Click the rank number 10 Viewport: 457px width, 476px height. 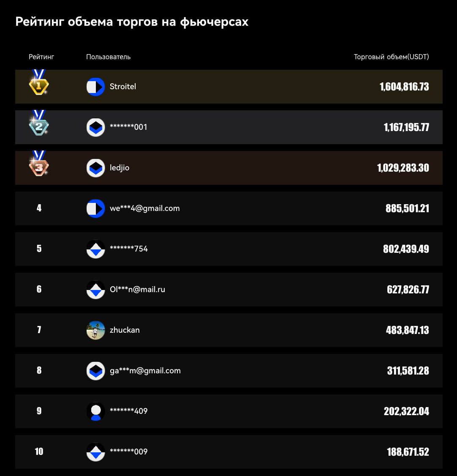39,452
